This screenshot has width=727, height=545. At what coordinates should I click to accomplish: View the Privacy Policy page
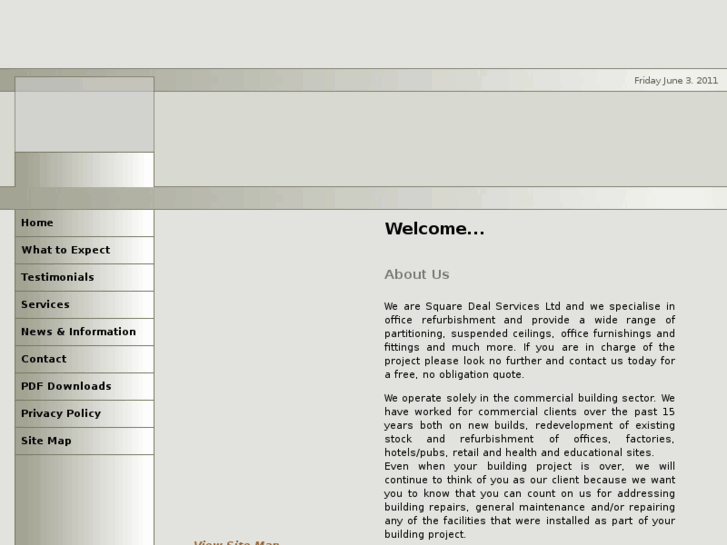(84, 414)
